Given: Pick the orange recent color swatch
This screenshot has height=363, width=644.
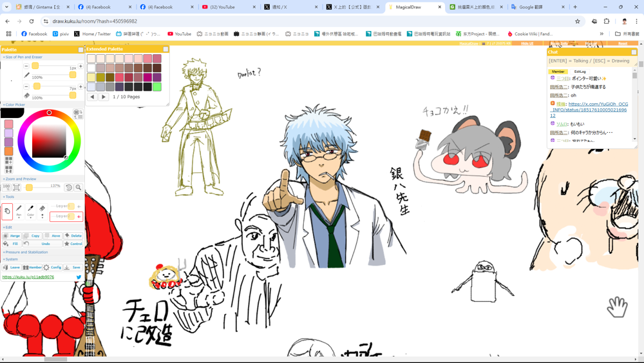Looking at the screenshot, I should point(8,151).
